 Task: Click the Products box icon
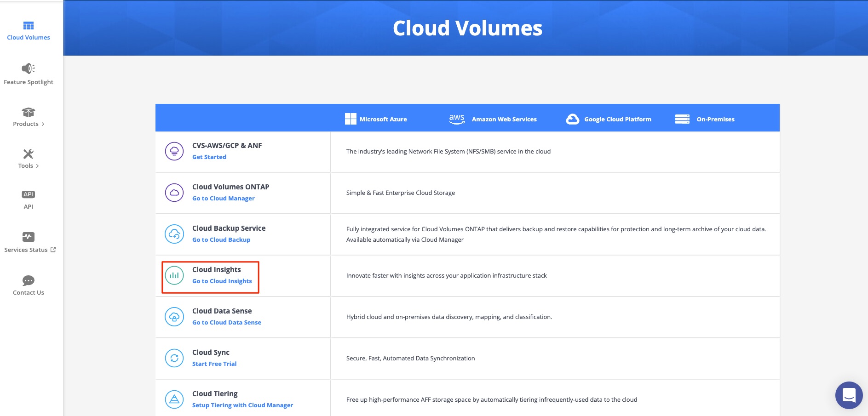[x=29, y=112]
